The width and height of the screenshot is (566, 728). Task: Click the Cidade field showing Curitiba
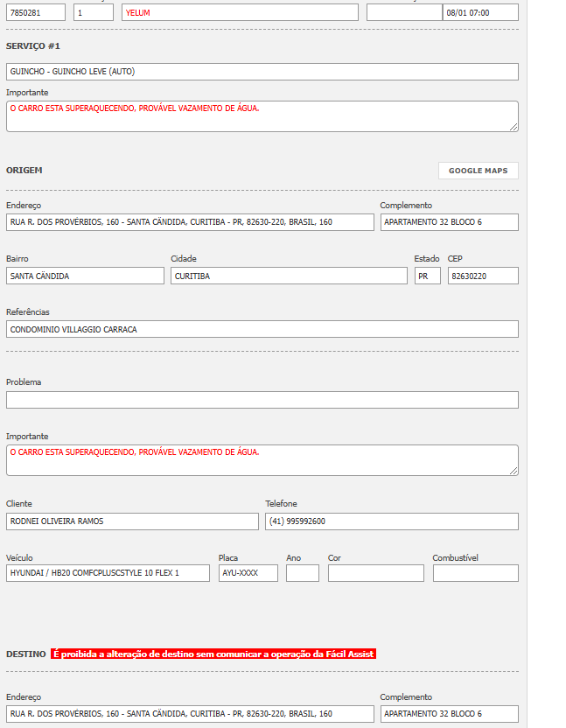pyautogui.click(x=289, y=276)
